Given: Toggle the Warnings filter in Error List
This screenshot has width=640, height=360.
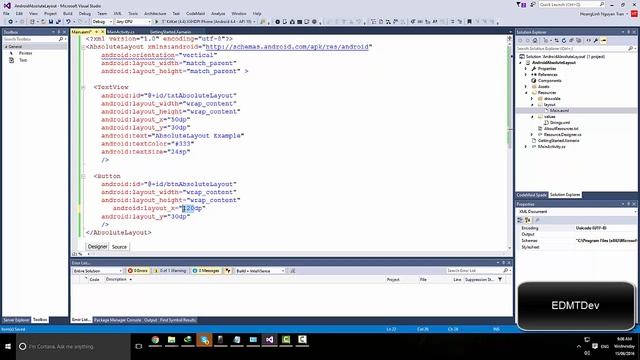Looking at the screenshot, I should point(170,271).
